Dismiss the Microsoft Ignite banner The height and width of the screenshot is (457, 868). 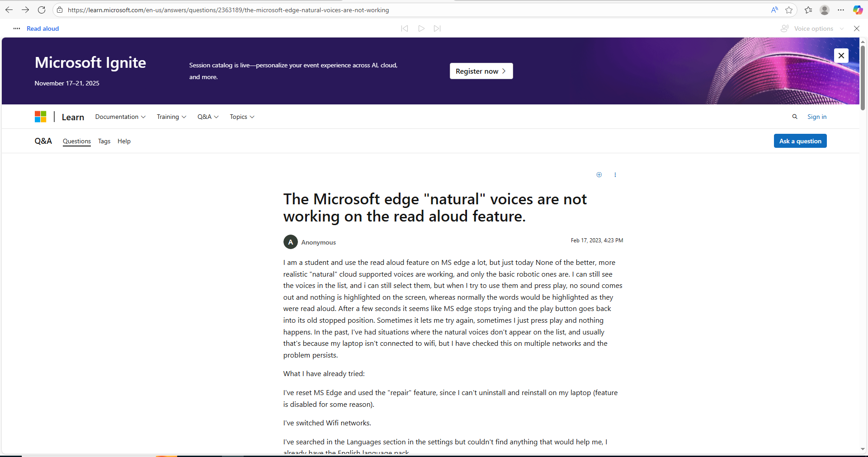tap(841, 56)
